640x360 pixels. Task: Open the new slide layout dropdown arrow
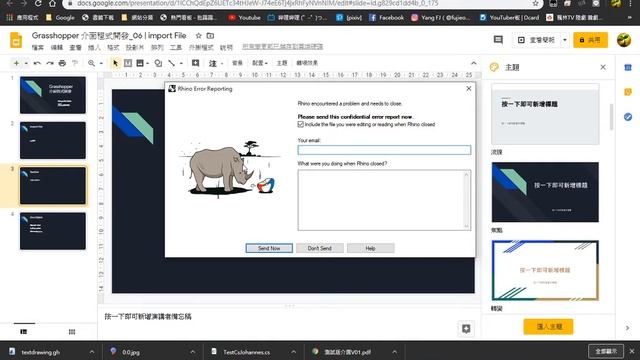click(26, 63)
